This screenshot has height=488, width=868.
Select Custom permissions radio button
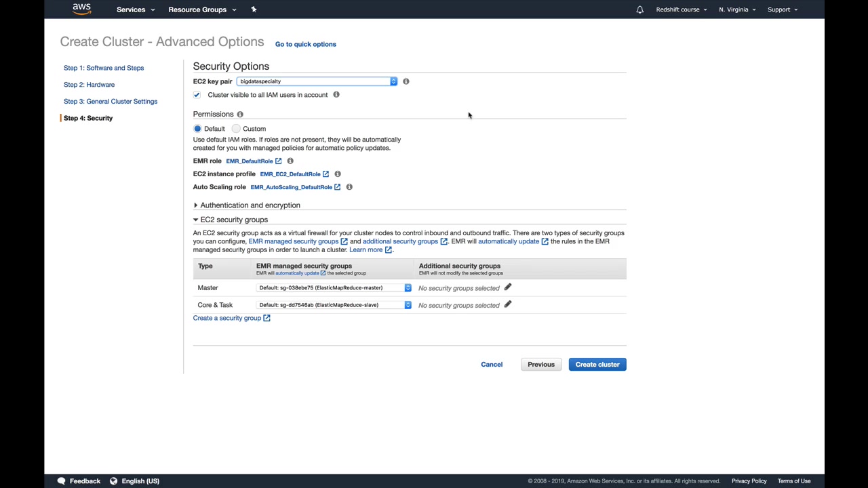(236, 129)
